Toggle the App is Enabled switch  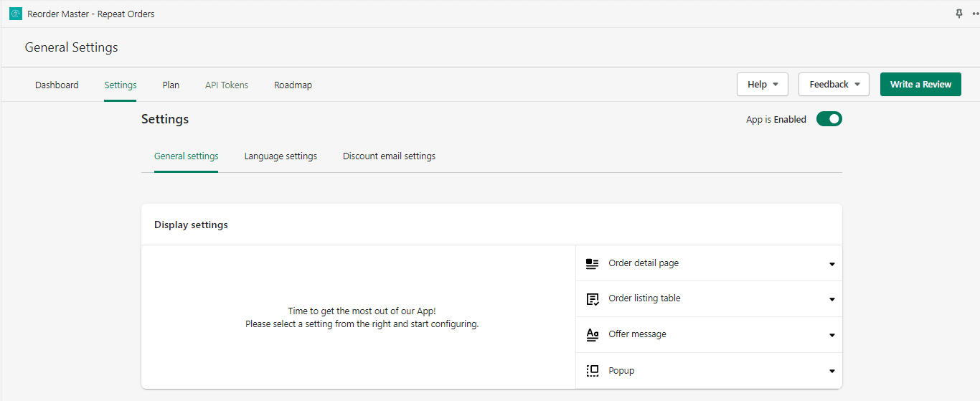coord(829,119)
